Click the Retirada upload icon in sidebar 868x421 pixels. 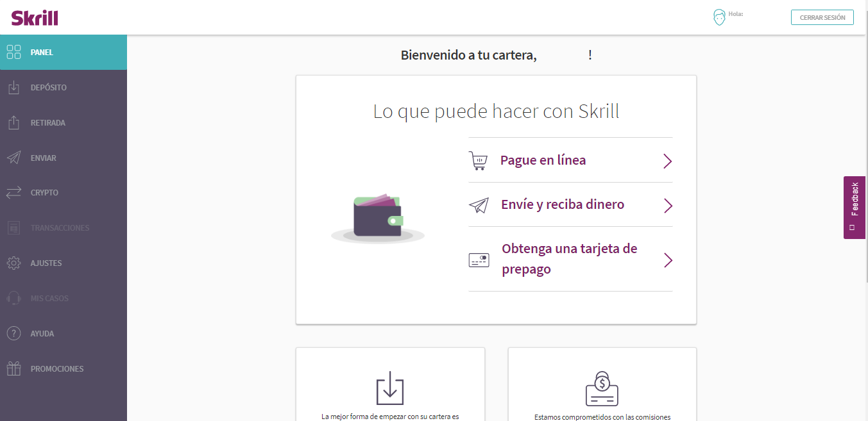[x=13, y=122]
